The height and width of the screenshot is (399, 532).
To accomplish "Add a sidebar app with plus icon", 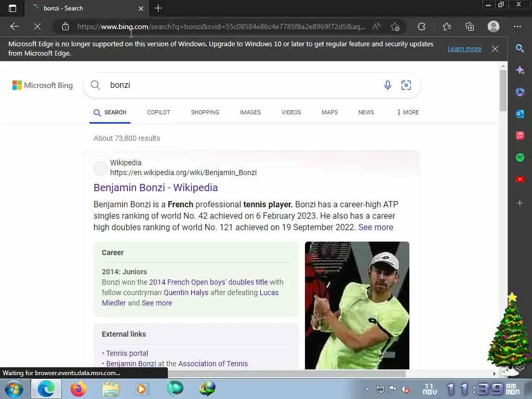I will pyautogui.click(x=520, y=203).
